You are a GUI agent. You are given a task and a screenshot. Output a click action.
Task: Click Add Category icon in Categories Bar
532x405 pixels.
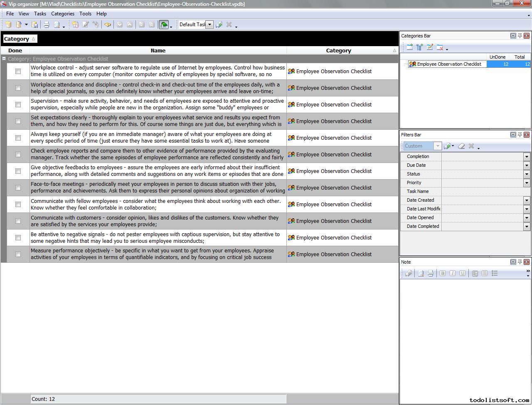409,47
